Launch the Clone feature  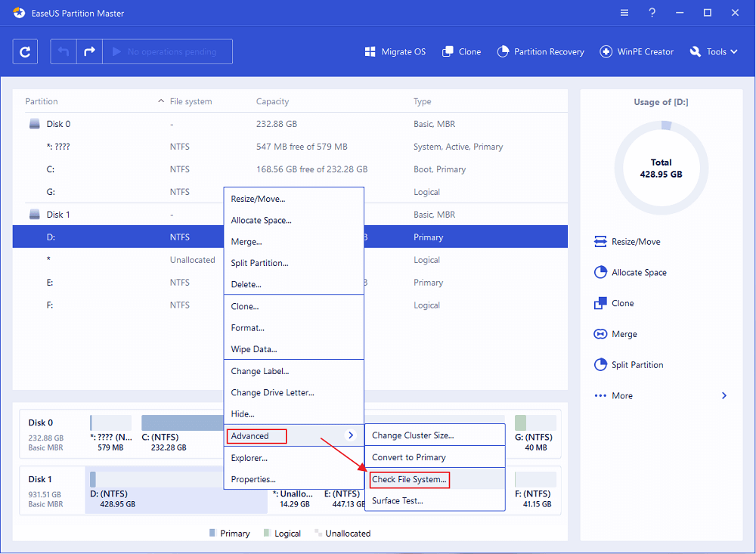[x=461, y=51]
